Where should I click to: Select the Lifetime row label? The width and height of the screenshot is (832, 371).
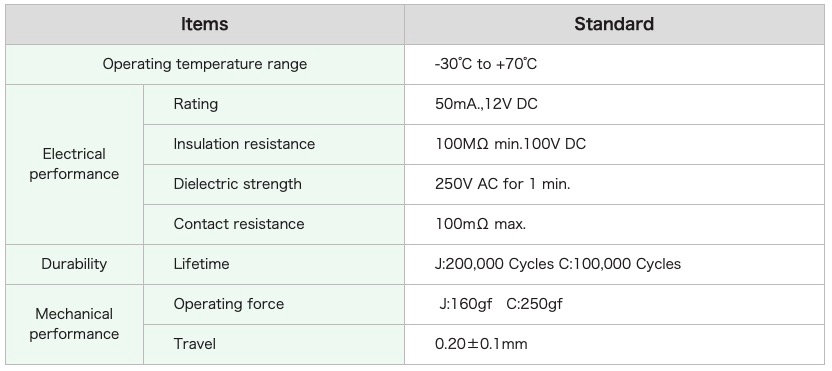[201, 264]
